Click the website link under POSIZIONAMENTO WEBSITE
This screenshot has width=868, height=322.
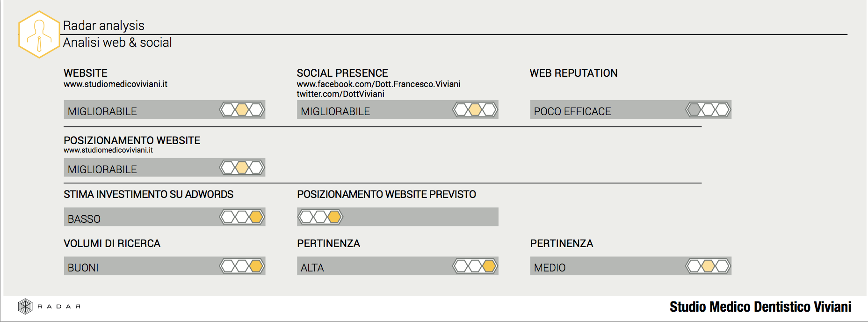pos(108,150)
